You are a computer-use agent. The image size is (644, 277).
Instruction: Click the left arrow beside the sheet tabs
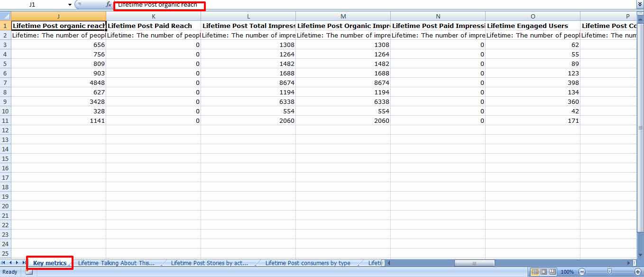389,262
